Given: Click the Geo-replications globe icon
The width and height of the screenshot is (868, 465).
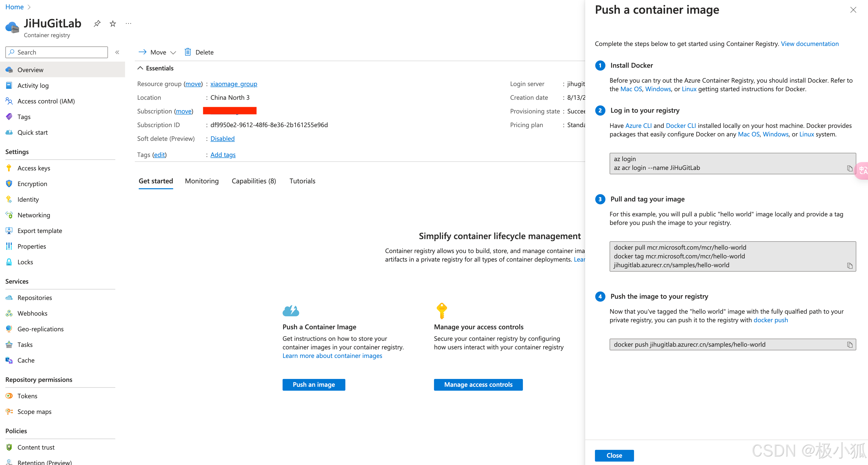Looking at the screenshot, I should coord(9,329).
